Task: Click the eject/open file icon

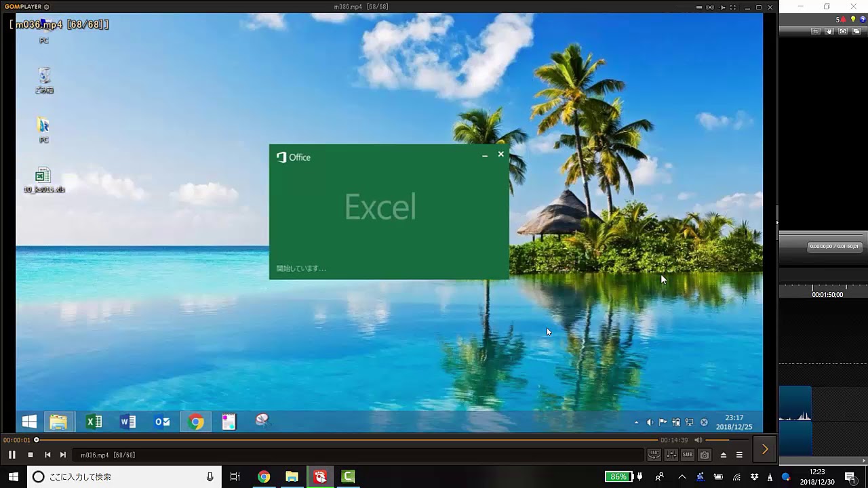Action: (724, 455)
